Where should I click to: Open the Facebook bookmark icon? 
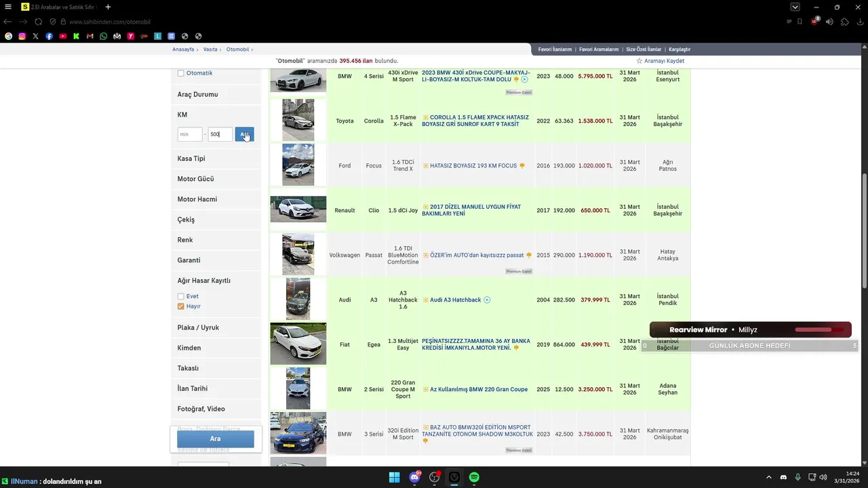[49, 36]
